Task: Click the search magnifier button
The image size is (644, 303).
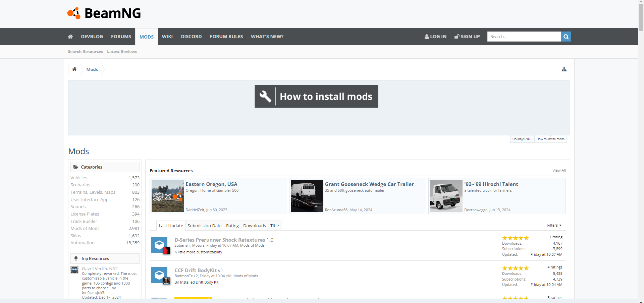Action: coord(566,37)
